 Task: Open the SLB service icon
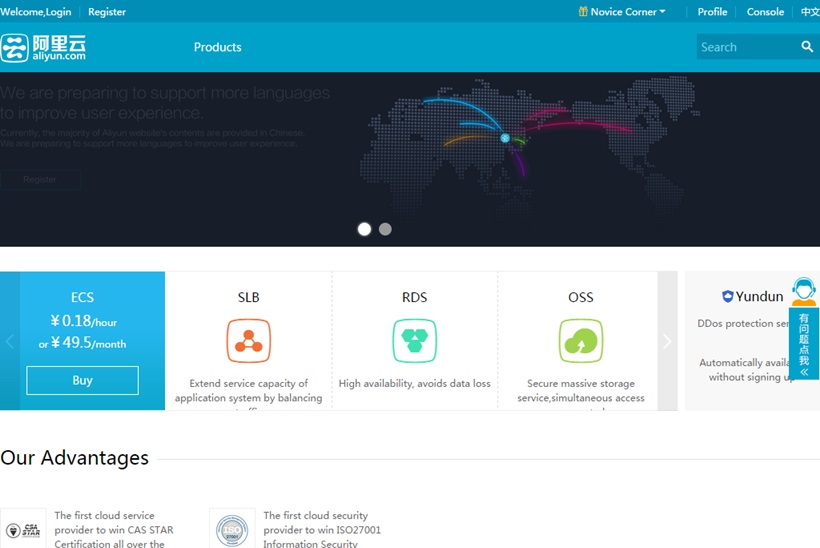click(x=248, y=341)
